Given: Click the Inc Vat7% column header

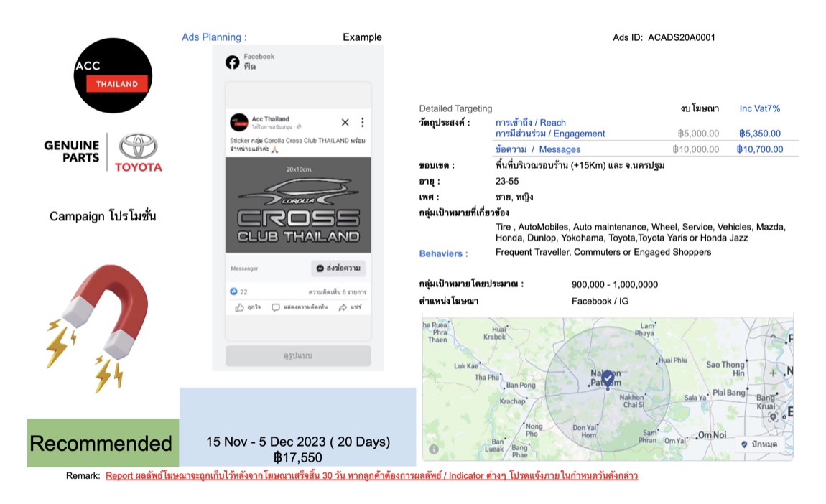Looking at the screenshot, I should (760, 108).
